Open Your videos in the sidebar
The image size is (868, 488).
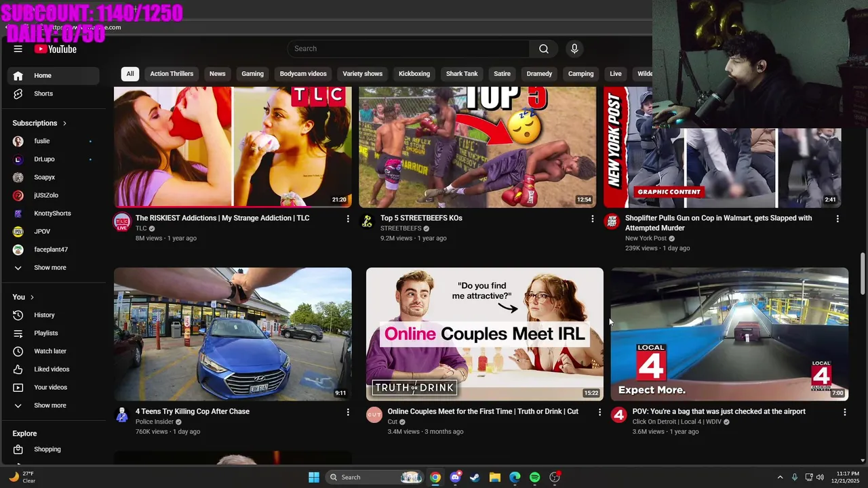54,388
